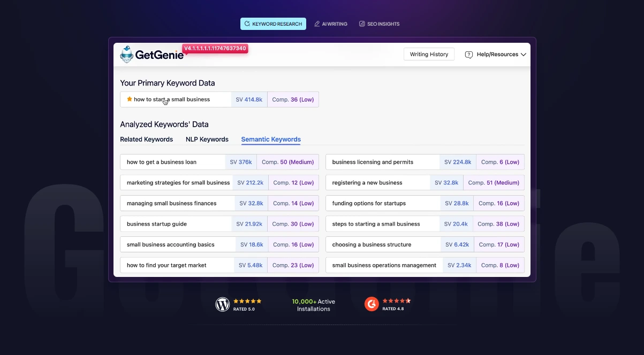The width and height of the screenshot is (644, 355).
Task: Click the star icon beside primary keyword
Action: (x=130, y=99)
